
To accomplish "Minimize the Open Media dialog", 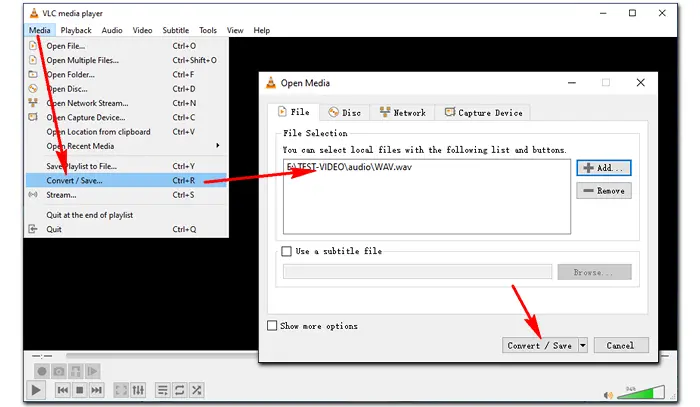I will [x=571, y=83].
